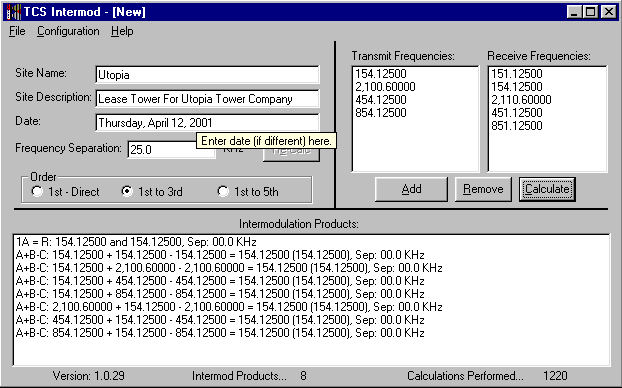Click the Date field showing April 12, 2001
This screenshot has width=622, height=388.
point(207,123)
